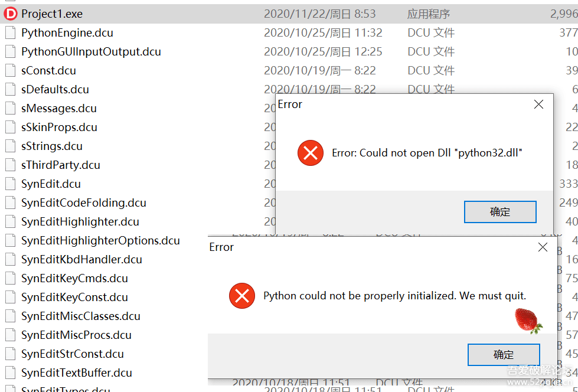Click the red X error icon beside python32.dll message
Viewport: 578px width, 392px height.
click(310, 153)
